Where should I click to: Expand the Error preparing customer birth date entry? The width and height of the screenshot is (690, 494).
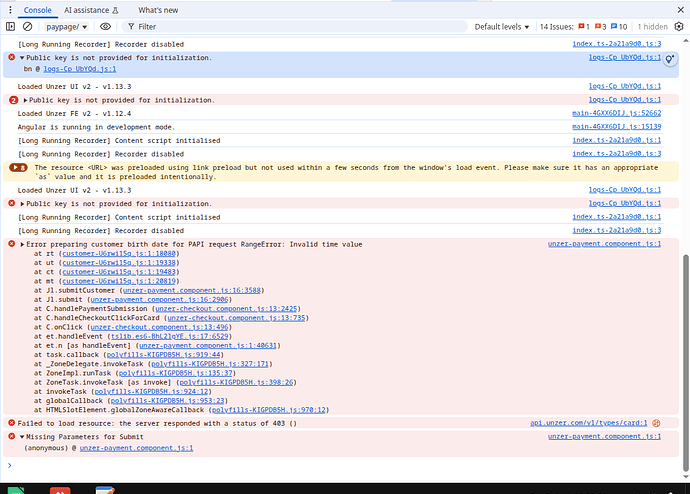pos(22,245)
